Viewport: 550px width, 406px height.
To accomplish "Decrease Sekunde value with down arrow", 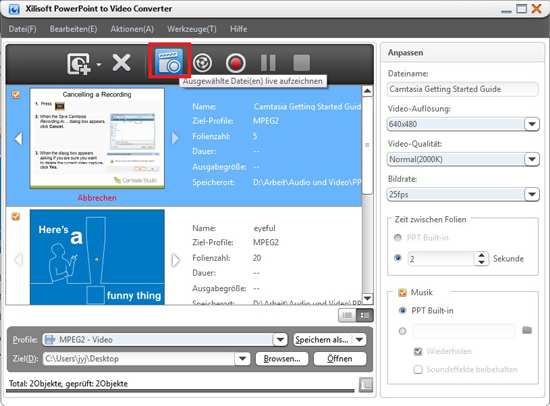I will point(481,262).
